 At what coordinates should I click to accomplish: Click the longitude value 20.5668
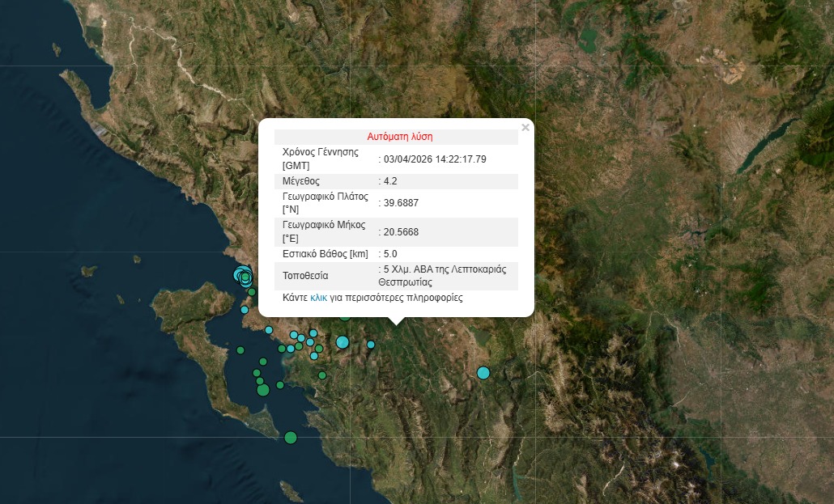401,232
